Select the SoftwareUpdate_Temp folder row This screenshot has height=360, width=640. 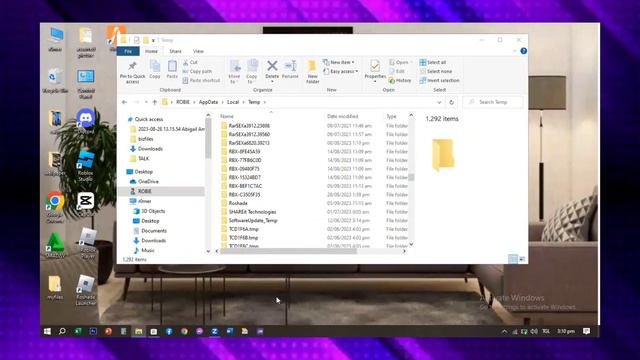pyautogui.click(x=313, y=220)
